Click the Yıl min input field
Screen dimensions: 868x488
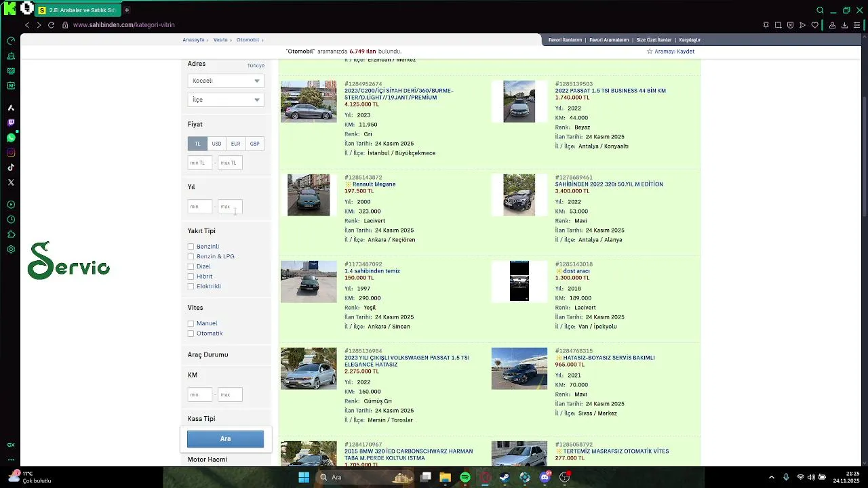[200, 207]
